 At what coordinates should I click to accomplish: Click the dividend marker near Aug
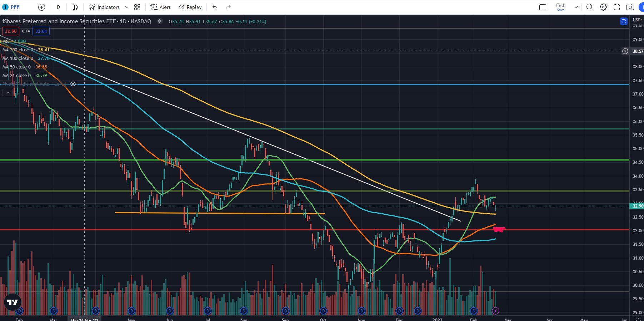(244, 311)
